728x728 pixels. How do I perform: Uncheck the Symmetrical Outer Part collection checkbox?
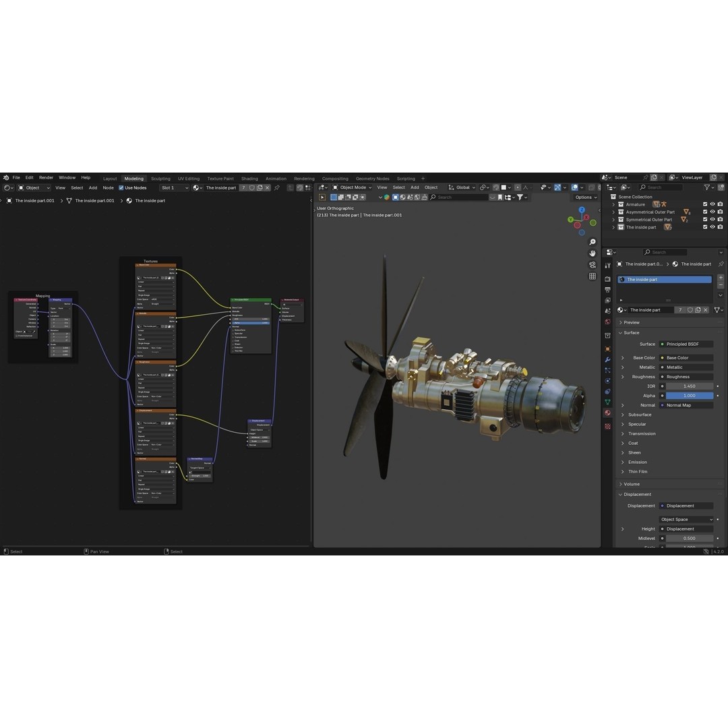click(x=705, y=220)
